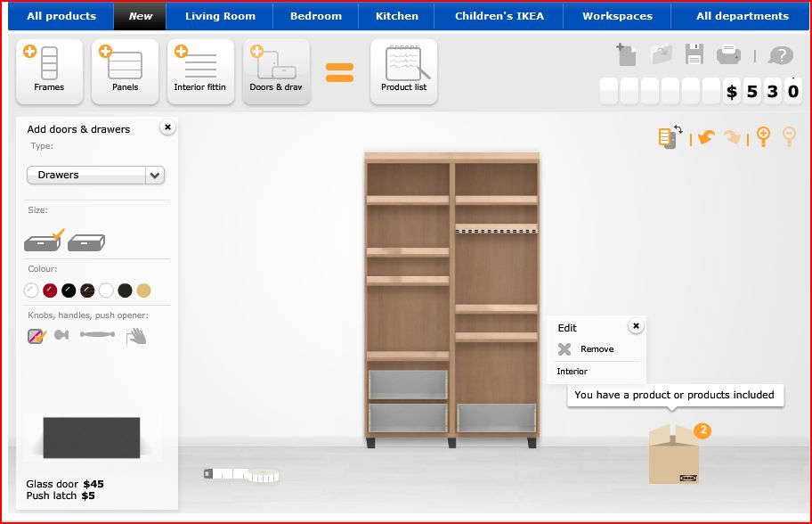Click the rotate view list icon

tap(670, 137)
